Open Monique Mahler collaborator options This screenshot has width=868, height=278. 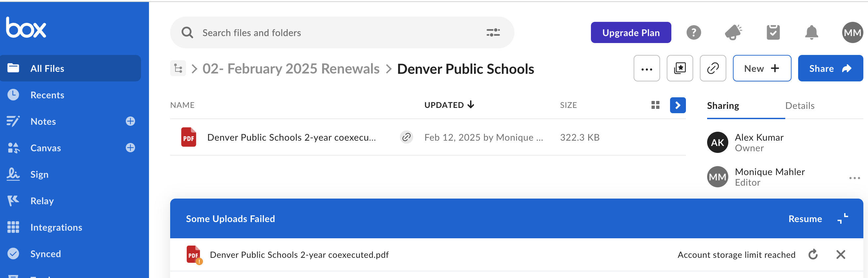click(854, 178)
